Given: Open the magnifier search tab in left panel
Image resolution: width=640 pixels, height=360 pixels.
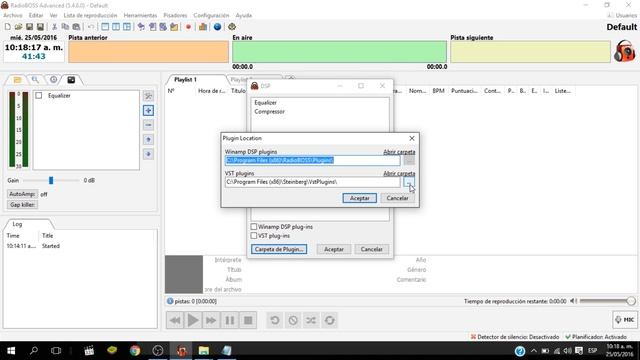Looking at the screenshot, I should point(36,80).
